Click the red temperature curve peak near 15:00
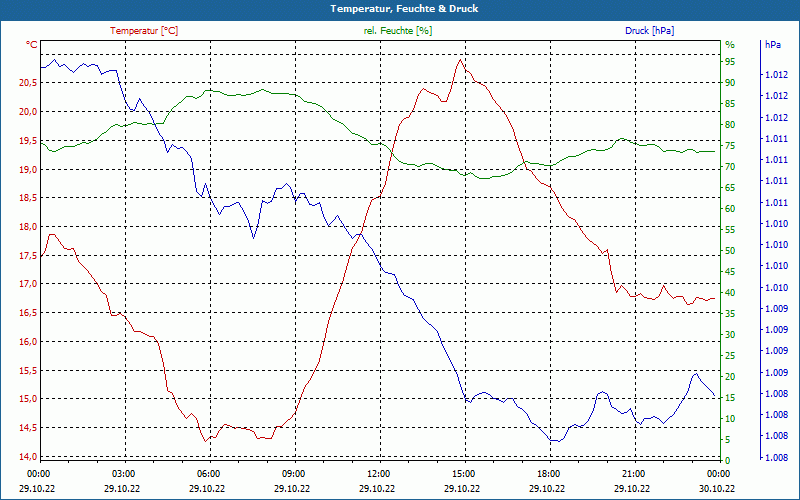This screenshot has width=800, height=500. tap(460, 60)
